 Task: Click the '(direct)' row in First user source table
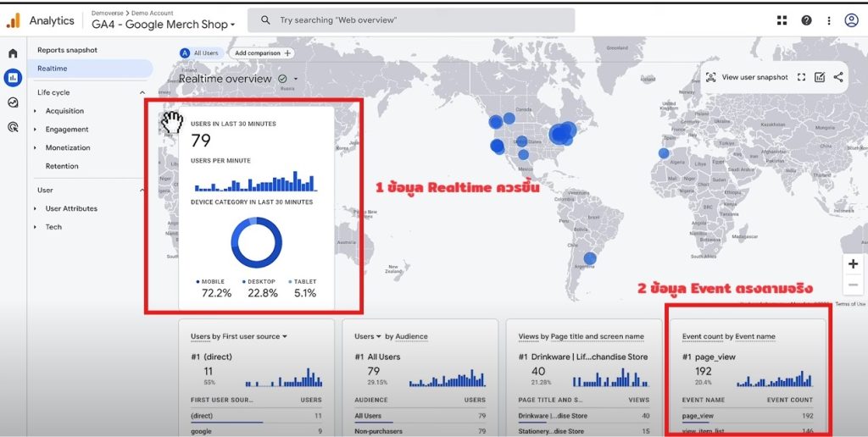point(256,416)
